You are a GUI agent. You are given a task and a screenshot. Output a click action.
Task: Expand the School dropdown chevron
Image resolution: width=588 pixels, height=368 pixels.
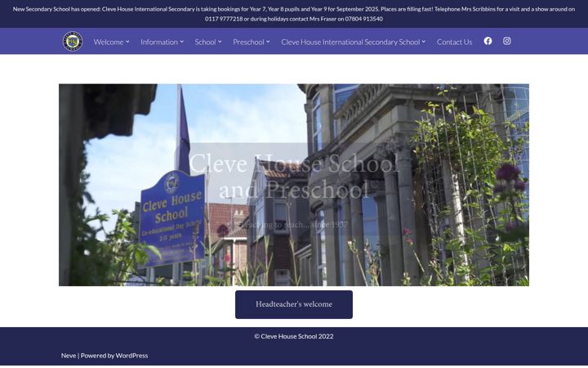pos(220,42)
